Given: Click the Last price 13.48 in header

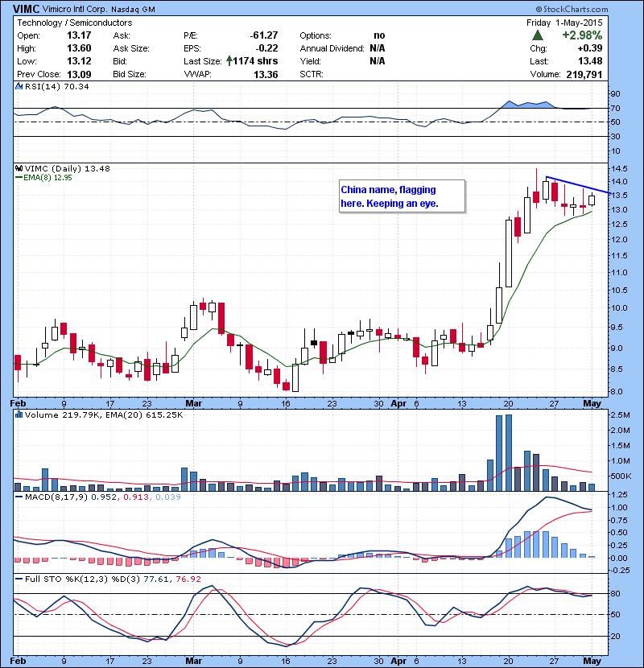Looking at the screenshot, I should coord(590,61).
